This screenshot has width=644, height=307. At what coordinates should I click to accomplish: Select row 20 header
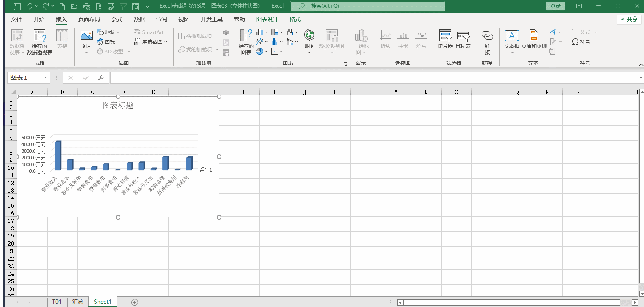(11, 243)
